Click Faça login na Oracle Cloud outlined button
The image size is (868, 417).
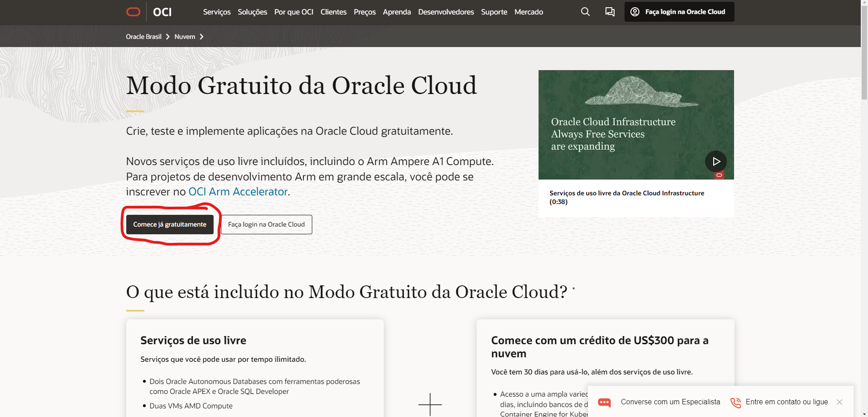coord(266,224)
